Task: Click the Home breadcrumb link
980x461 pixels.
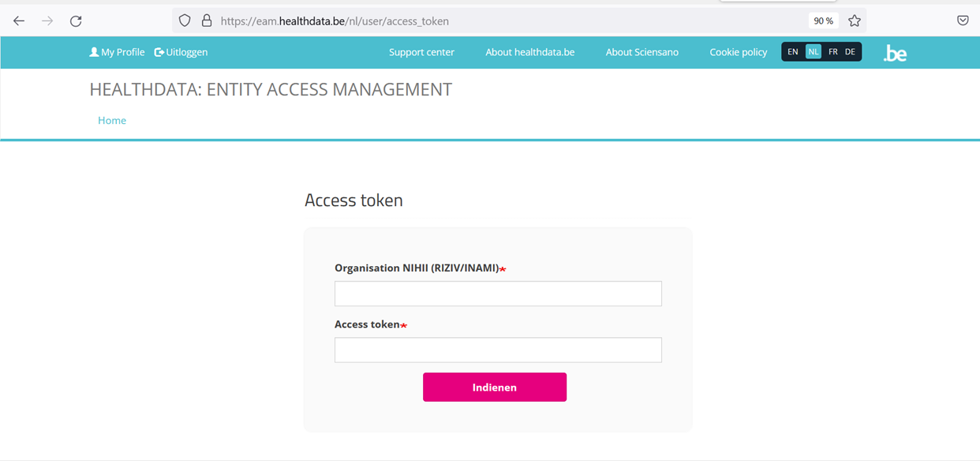Action: point(112,121)
